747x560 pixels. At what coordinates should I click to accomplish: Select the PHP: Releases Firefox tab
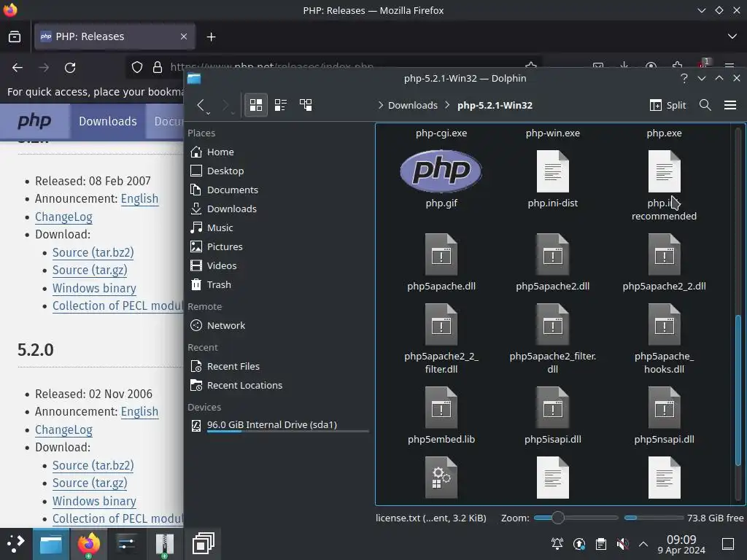pos(115,36)
